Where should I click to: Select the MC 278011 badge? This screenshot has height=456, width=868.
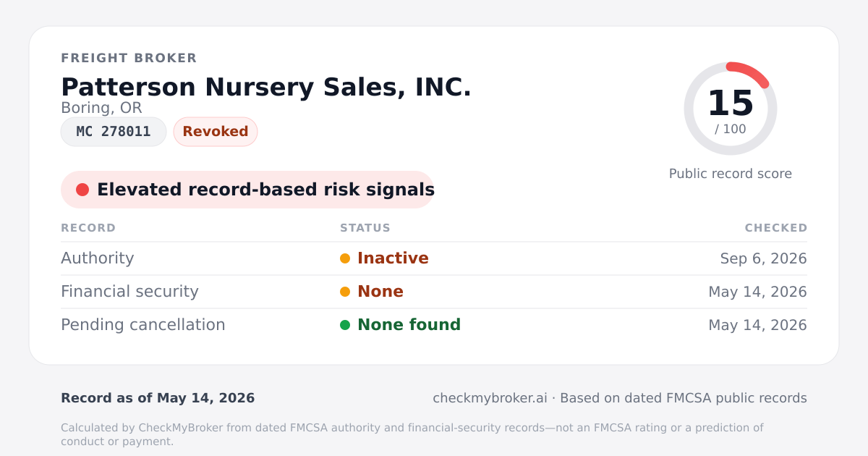pos(114,132)
